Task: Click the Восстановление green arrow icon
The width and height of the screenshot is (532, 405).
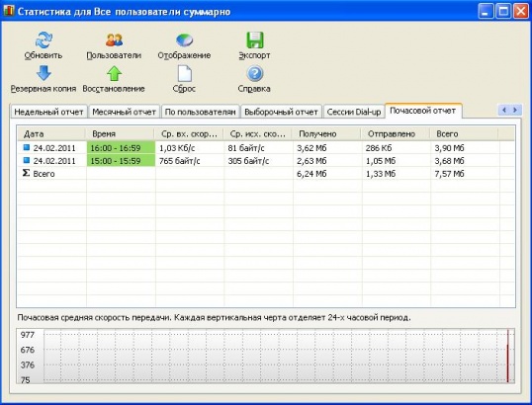Action: click(x=114, y=73)
